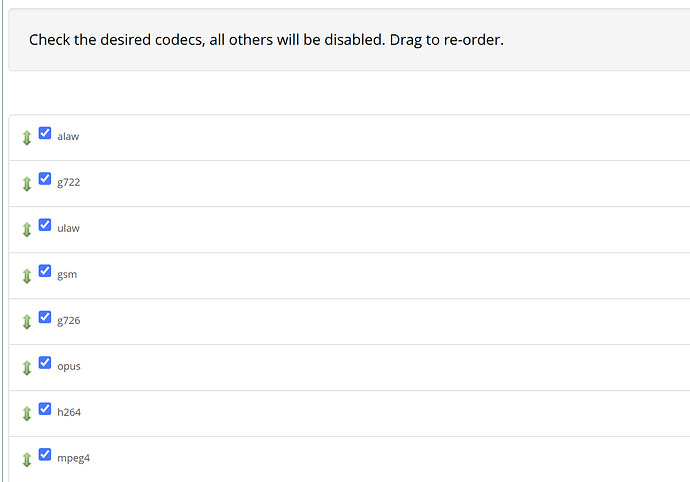Click the mpeg4 codec label text

[x=73, y=458]
